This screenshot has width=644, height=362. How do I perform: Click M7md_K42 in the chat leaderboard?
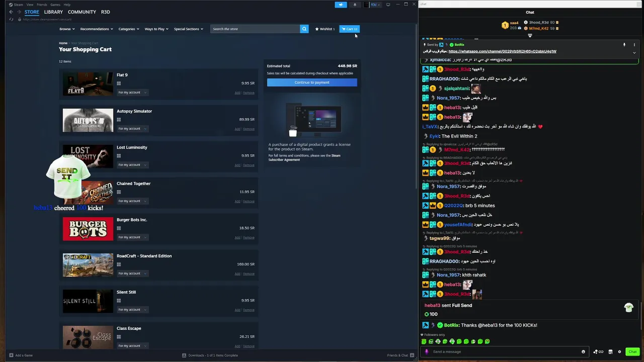(x=538, y=28)
